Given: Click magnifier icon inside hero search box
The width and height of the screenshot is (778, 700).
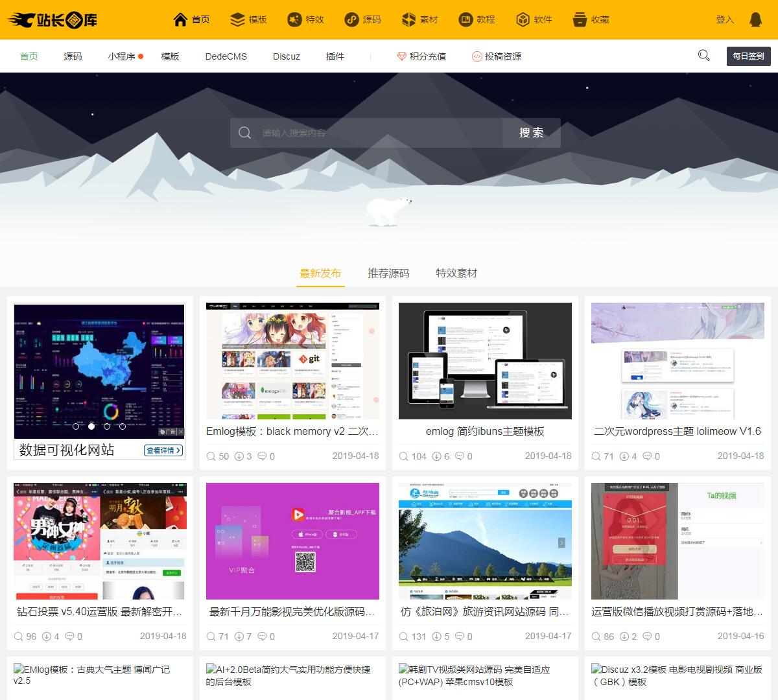Looking at the screenshot, I should (244, 133).
